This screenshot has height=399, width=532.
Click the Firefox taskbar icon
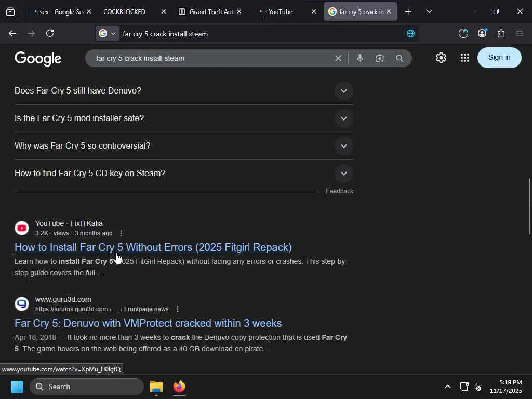click(x=179, y=387)
